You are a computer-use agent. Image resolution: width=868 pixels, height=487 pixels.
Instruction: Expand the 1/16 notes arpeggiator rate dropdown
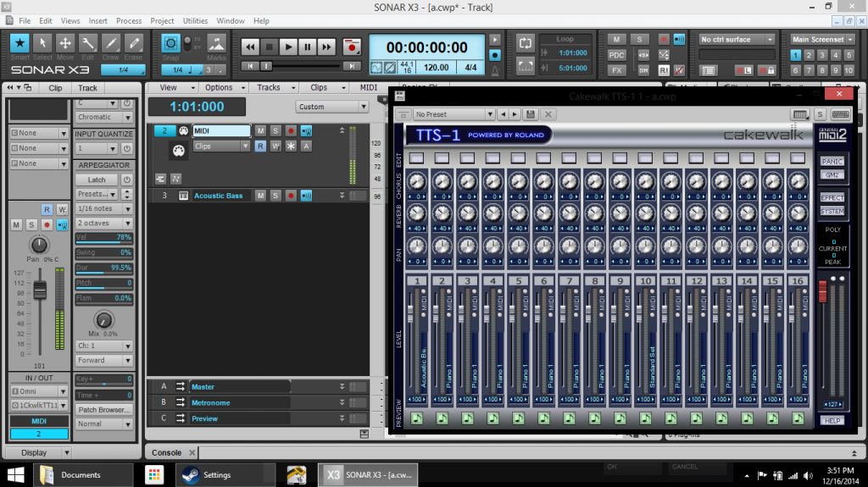tap(103, 208)
